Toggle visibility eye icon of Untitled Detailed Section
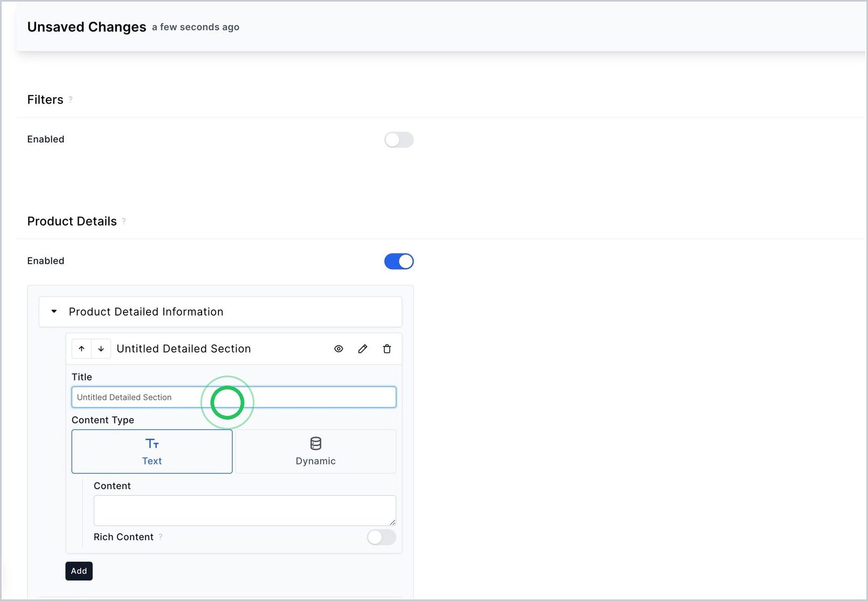 (x=339, y=349)
